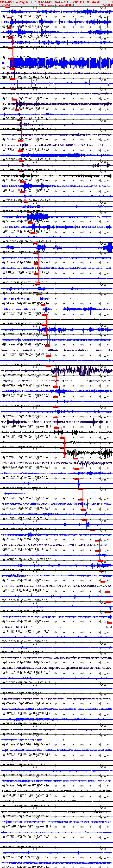Select the UW FISH HHZ trace label
The image size is (113, 868).
26,436
